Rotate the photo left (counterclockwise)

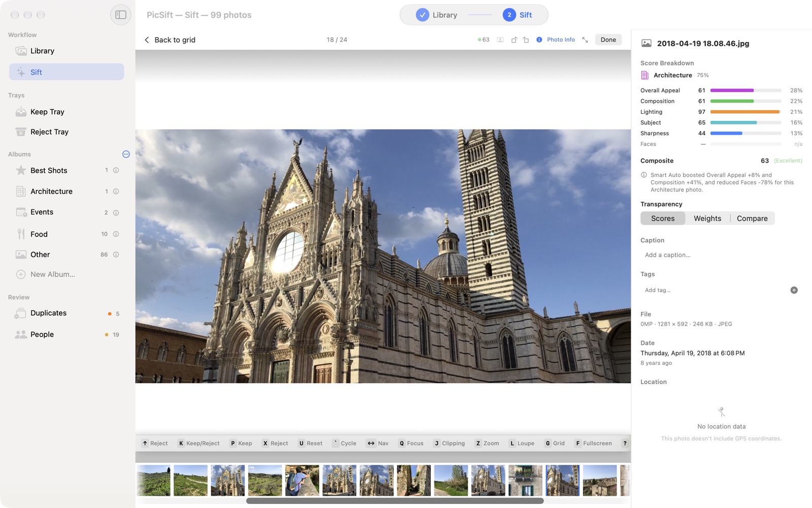pos(514,40)
